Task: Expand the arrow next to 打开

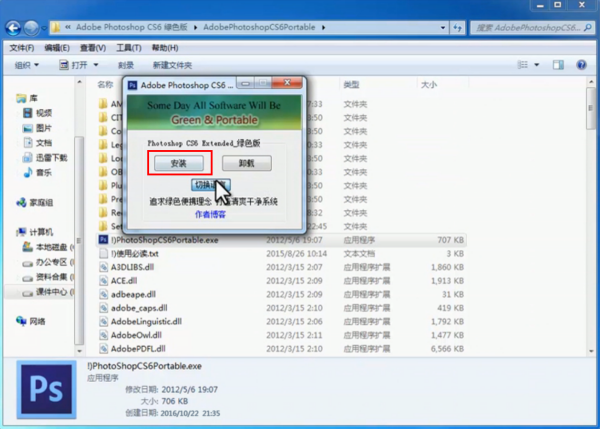Action: 96,65
